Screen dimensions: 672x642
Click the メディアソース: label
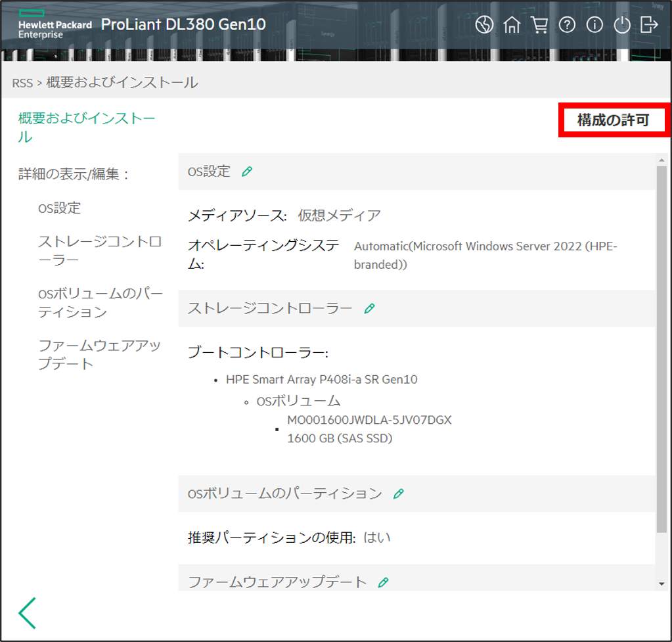pos(237,216)
